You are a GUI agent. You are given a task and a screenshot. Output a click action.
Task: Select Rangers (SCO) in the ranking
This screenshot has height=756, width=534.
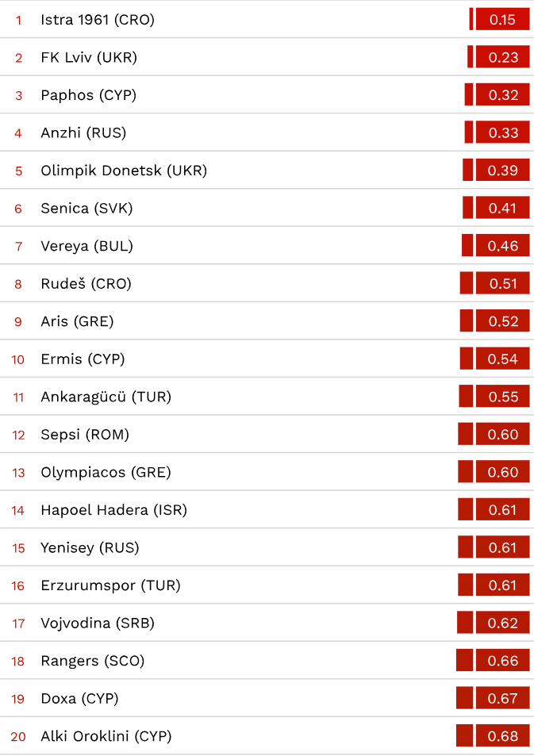[92, 661]
